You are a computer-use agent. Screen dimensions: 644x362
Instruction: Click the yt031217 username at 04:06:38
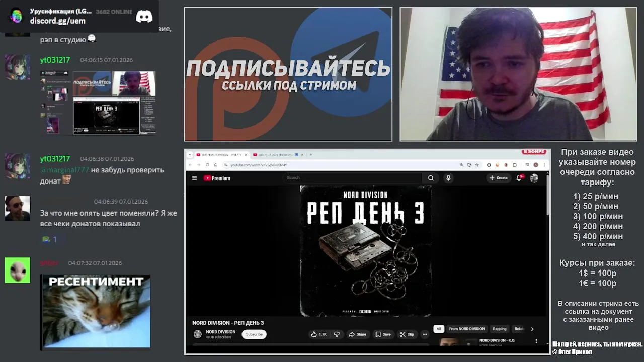pyautogui.click(x=55, y=159)
